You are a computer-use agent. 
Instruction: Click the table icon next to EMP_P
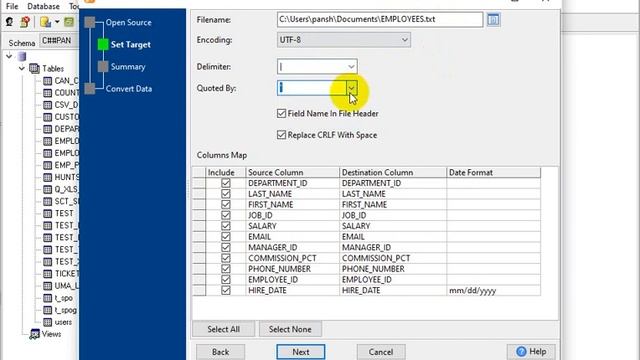(47, 165)
